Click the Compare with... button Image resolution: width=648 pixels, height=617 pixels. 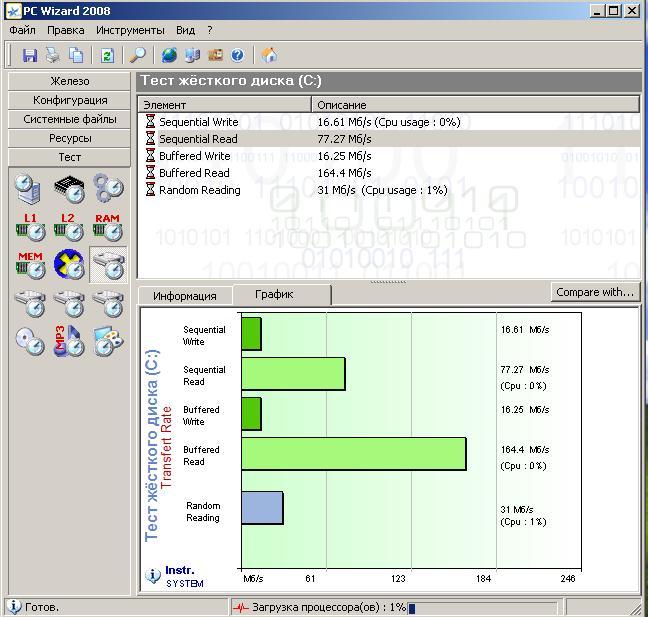coord(595,292)
